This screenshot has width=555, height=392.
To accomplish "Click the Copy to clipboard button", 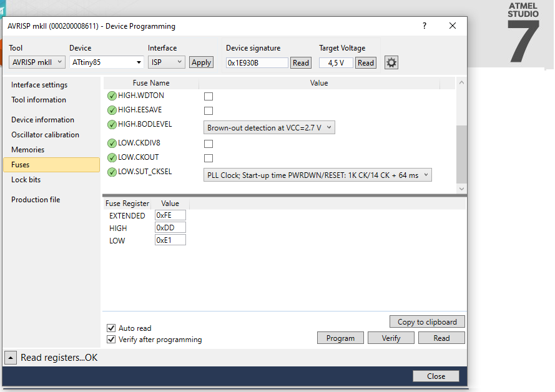I will tap(427, 321).
